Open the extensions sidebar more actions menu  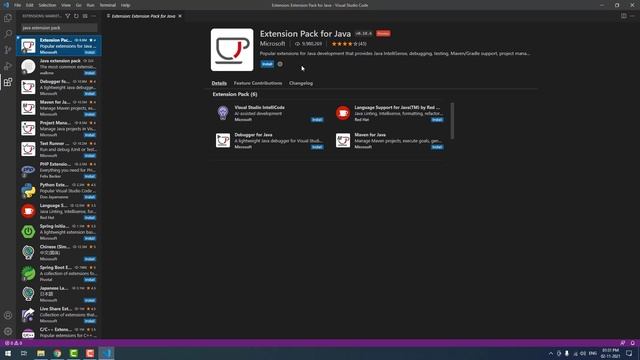[x=93, y=16]
